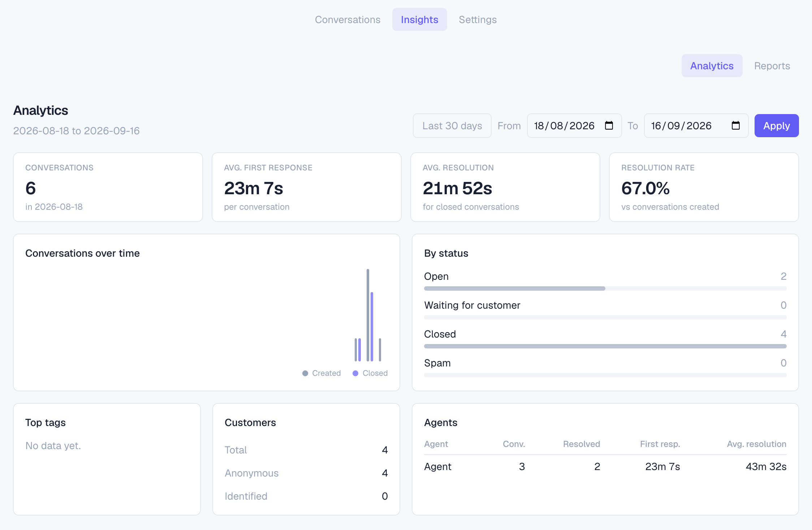Click the Conversations over time heading
The image size is (812, 530).
82,253
